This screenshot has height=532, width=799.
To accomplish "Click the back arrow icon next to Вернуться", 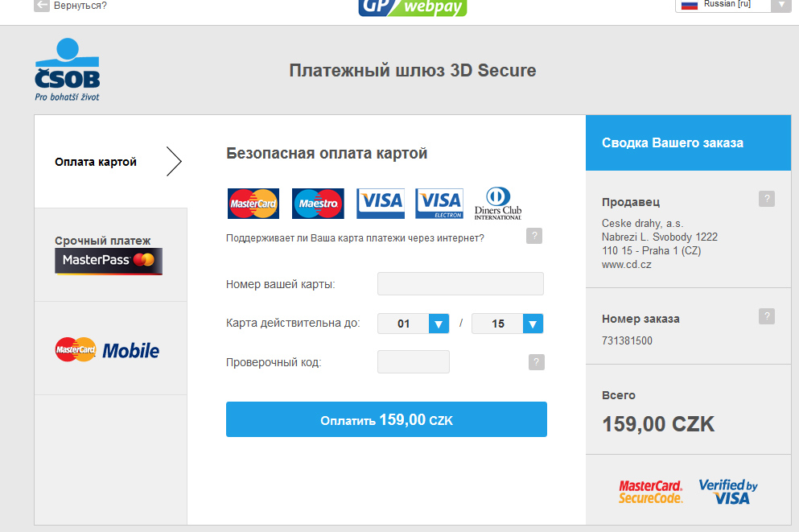I will click(42, 5).
